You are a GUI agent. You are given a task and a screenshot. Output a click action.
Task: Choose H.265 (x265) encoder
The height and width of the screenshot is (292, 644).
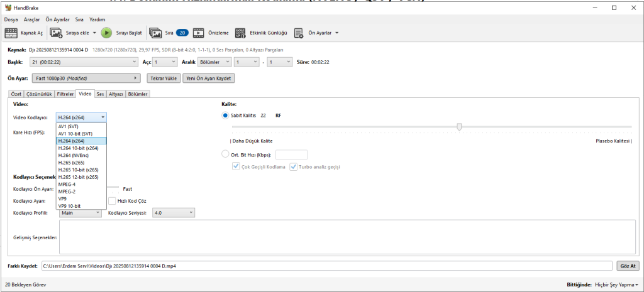click(81, 163)
